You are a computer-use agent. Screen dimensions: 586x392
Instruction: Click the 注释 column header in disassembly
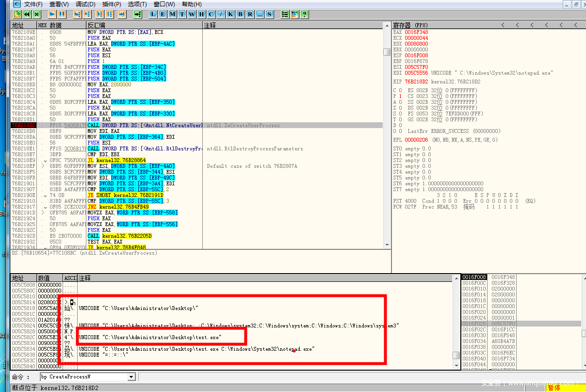(210, 25)
